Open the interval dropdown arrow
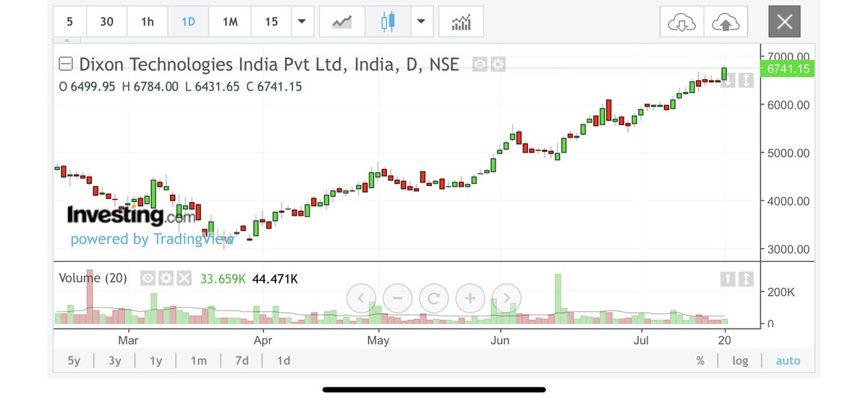The height and width of the screenshot is (401, 868). (302, 22)
